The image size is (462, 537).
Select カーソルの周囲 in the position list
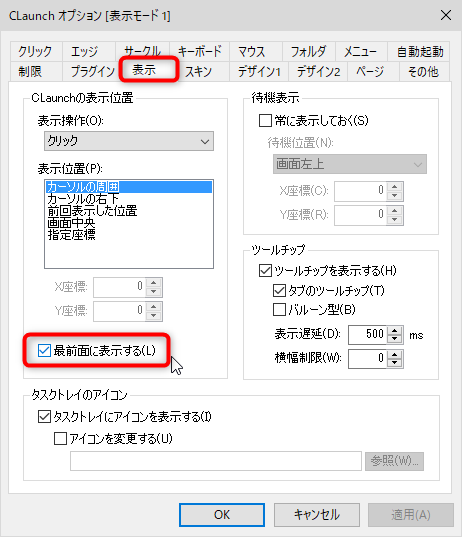click(x=129, y=187)
